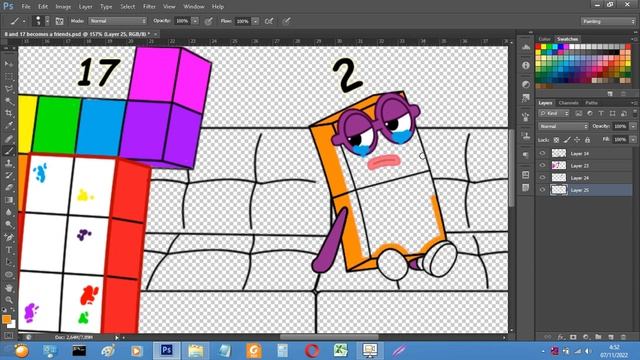640x360 pixels.
Task: Switch to the Channels tab
Action: click(x=569, y=103)
